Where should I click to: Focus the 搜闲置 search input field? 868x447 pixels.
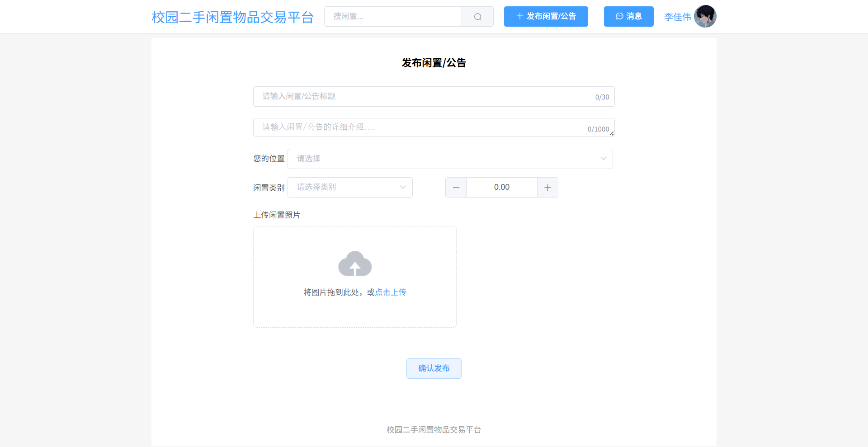coord(392,17)
